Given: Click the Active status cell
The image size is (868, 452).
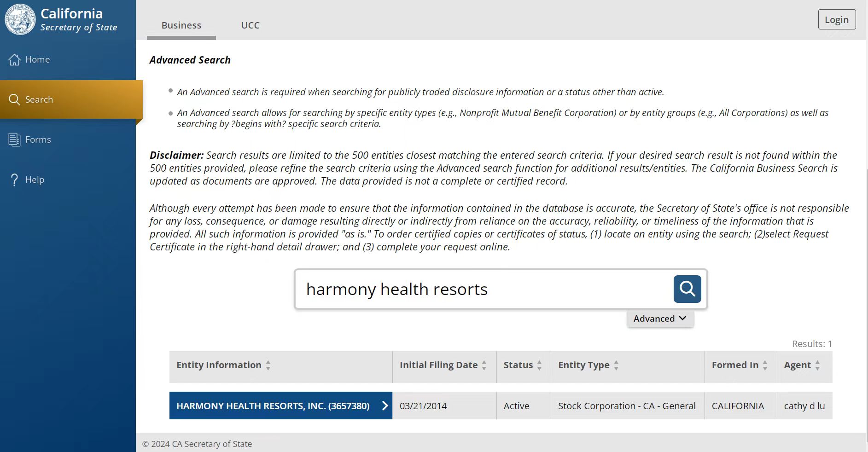Looking at the screenshot, I should tap(524, 406).
